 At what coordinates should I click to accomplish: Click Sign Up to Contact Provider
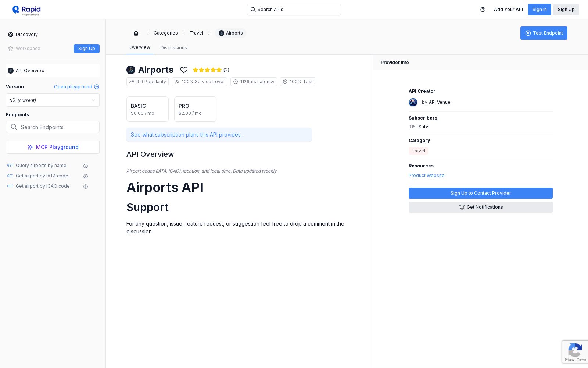click(x=481, y=193)
